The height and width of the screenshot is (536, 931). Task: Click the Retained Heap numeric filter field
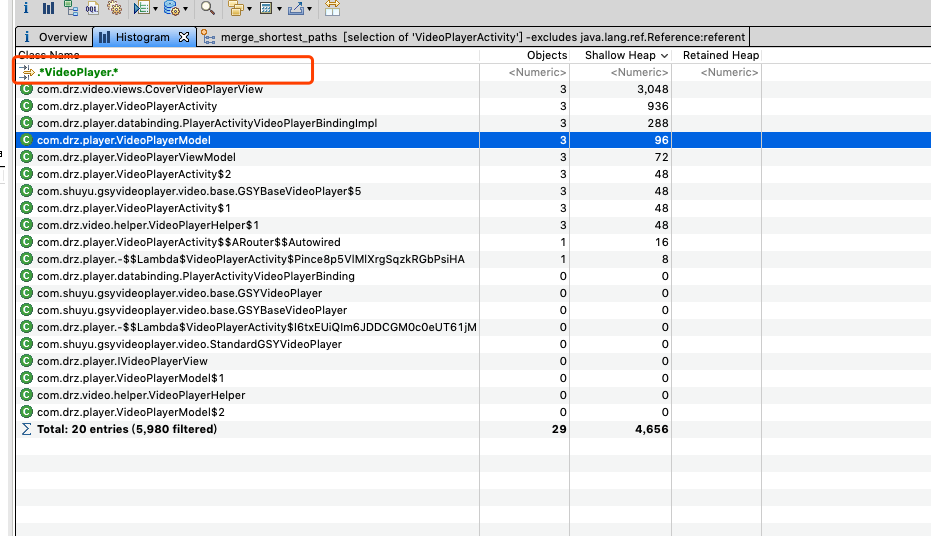tap(729, 72)
